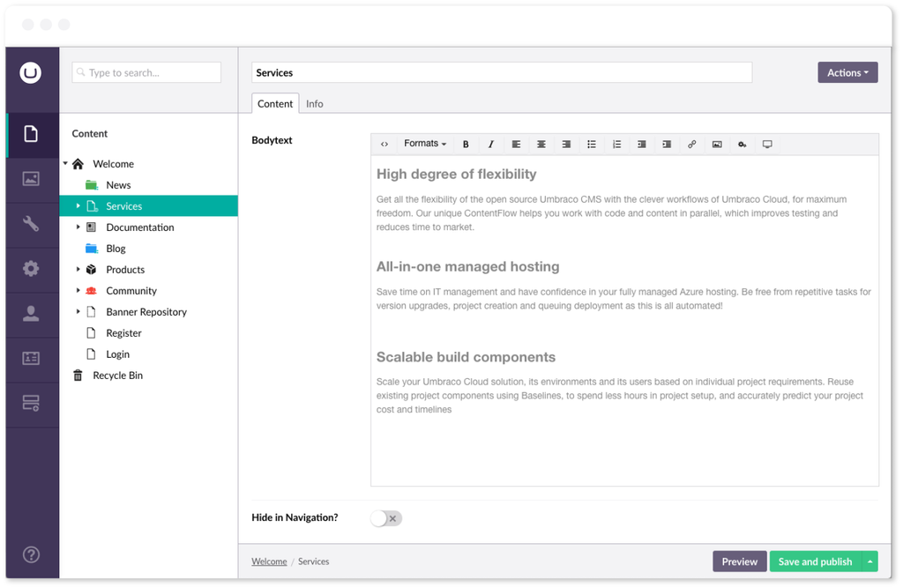Screen dimensions: 903x588
Task: Expand the Products tree node
Action: (x=78, y=270)
